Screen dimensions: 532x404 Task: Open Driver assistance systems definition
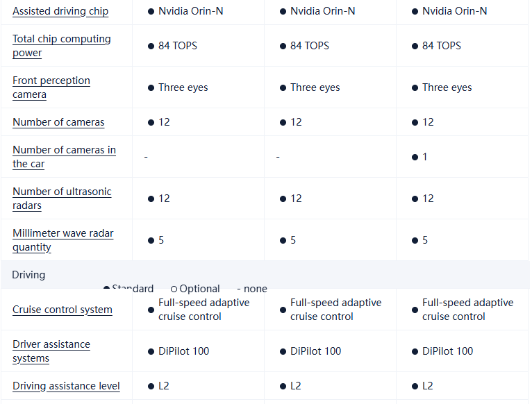click(51, 351)
